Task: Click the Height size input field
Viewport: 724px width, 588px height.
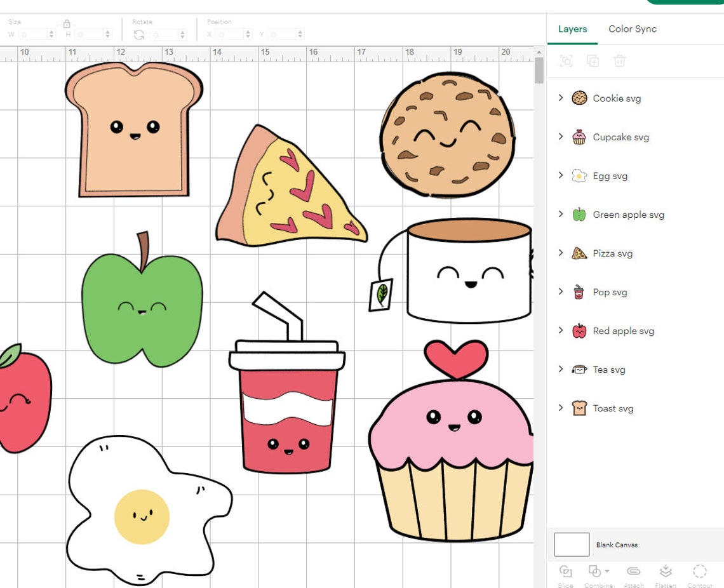Action: (x=90, y=34)
